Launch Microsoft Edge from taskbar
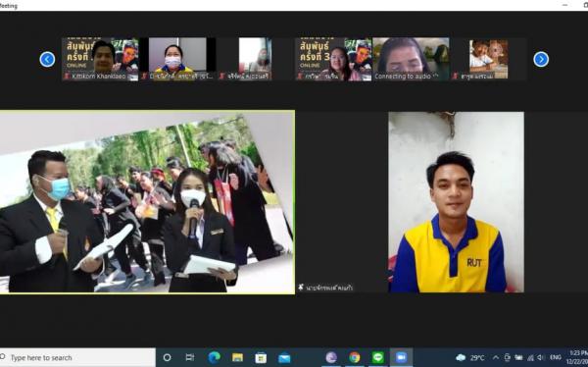The image size is (588, 367). tap(214, 357)
